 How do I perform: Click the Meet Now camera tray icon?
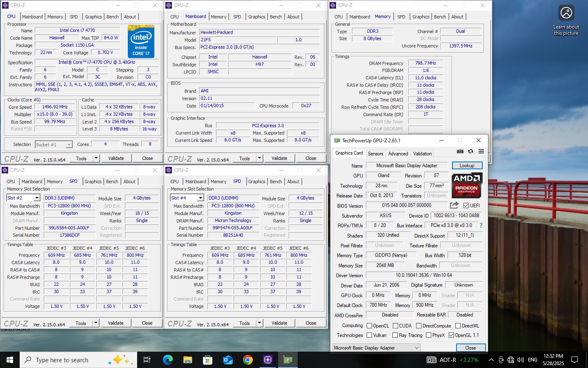click(501, 360)
